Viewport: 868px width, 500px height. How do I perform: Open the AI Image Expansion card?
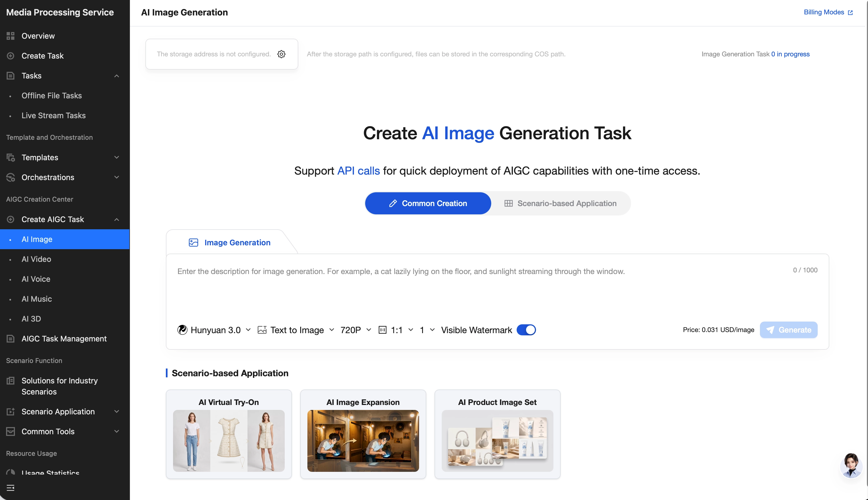coord(363,434)
